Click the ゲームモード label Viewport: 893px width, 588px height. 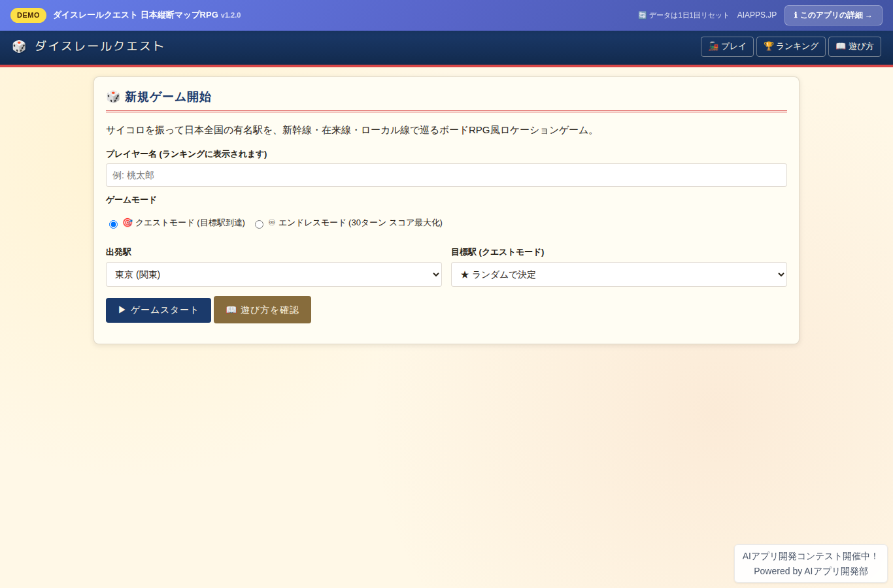[x=131, y=200]
